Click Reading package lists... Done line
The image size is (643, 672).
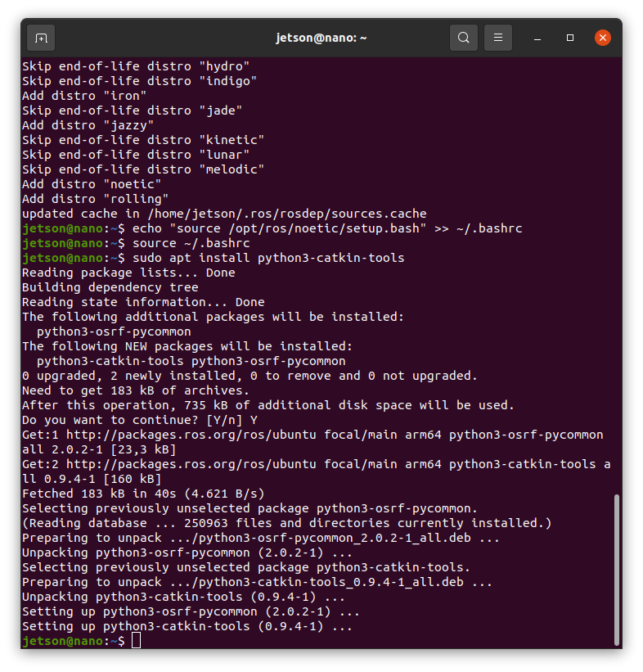[x=128, y=273]
